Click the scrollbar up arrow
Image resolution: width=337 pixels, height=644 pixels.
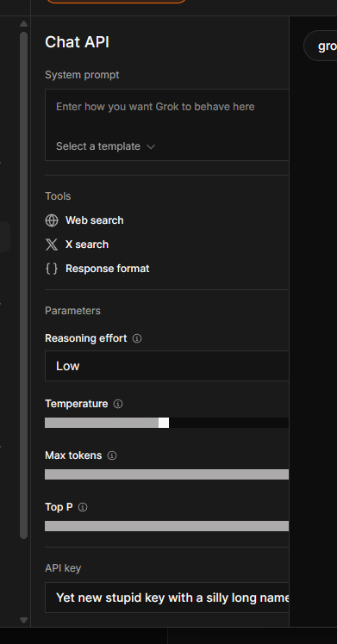24,24
